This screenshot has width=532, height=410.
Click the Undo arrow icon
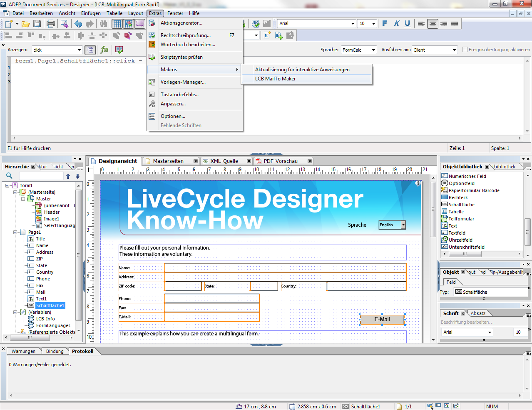pyautogui.click(x=78, y=24)
